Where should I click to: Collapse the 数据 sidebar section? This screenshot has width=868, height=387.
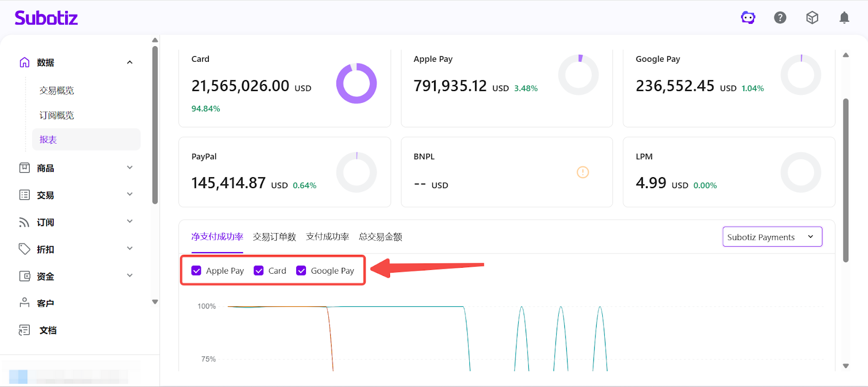coord(130,62)
